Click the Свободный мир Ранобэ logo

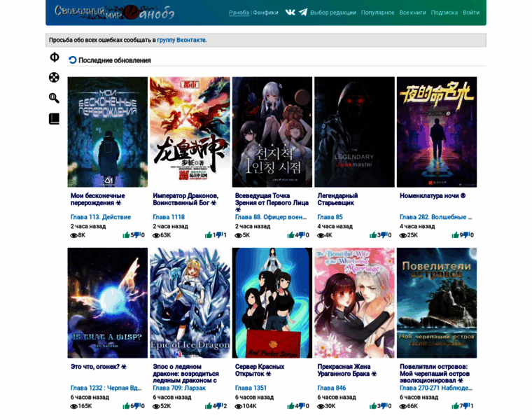[114, 12]
